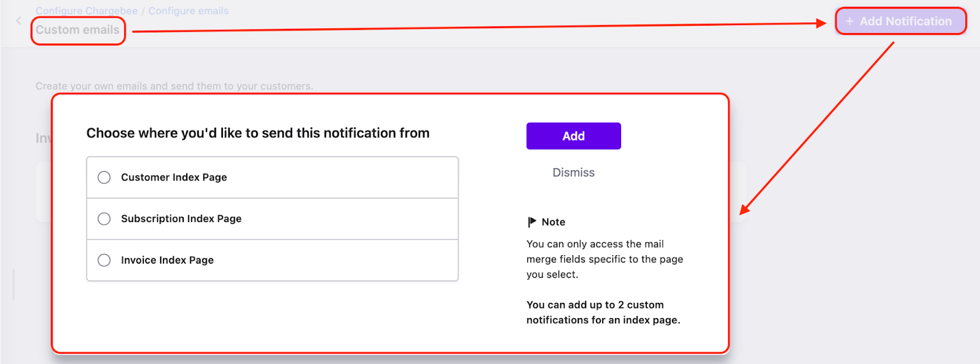Click the '2 custom notifications' limit text
The width and height of the screenshot is (980, 364).
click(x=603, y=312)
